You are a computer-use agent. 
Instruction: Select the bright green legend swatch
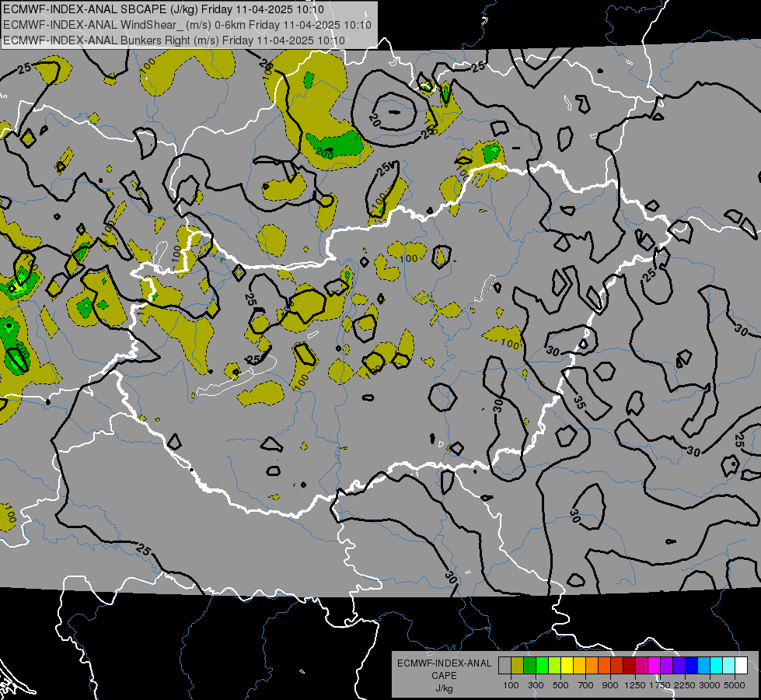coord(542,665)
